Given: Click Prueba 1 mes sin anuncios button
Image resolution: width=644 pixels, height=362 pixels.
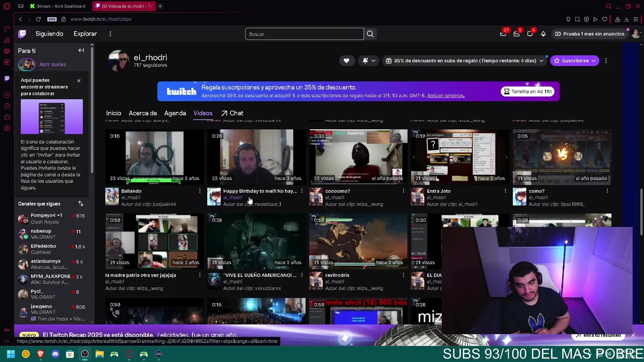Looking at the screenshot, I should click(x=589, y=34).
